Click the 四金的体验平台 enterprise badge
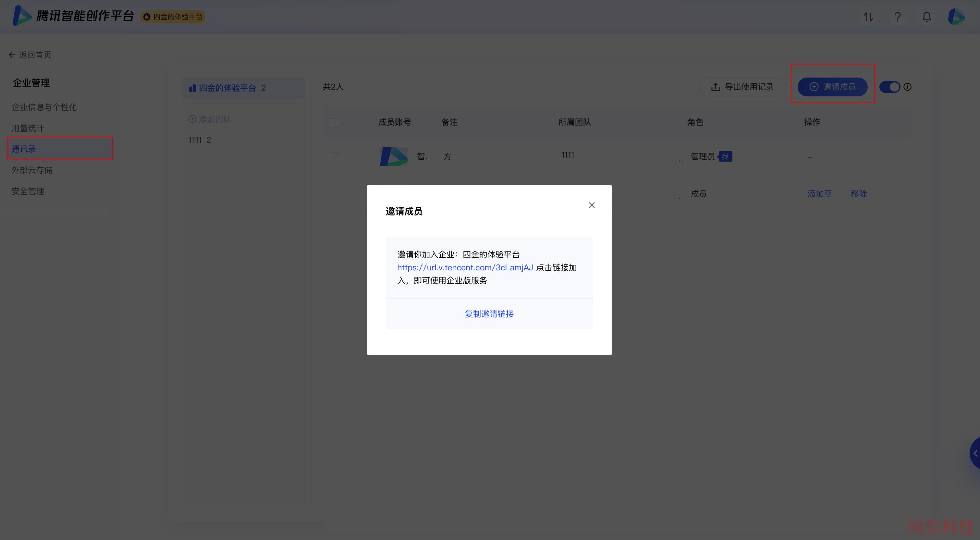The width and height of the screenshot is (980, 540). 173,17
